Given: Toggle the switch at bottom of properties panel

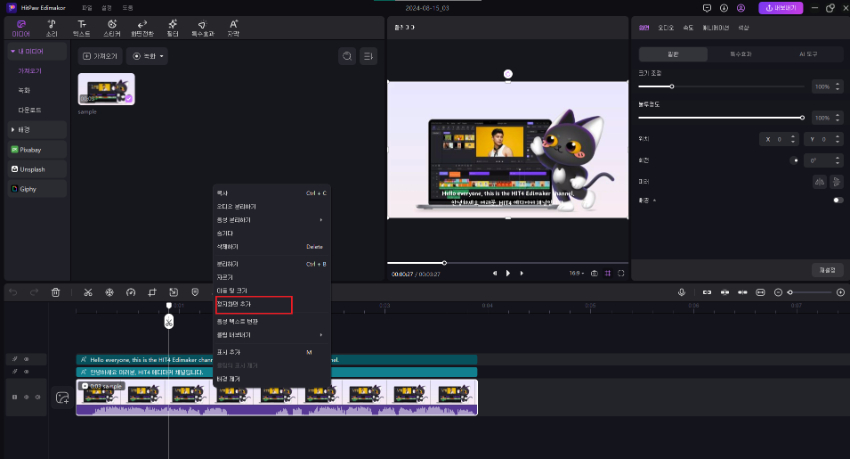Looking at the screenshot, I should [837, 200].
